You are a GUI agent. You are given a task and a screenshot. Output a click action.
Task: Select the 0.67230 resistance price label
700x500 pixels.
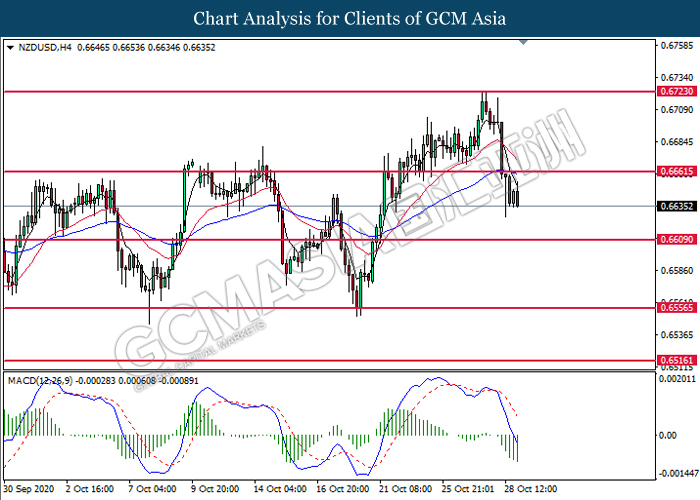click(x=677, y=91)
